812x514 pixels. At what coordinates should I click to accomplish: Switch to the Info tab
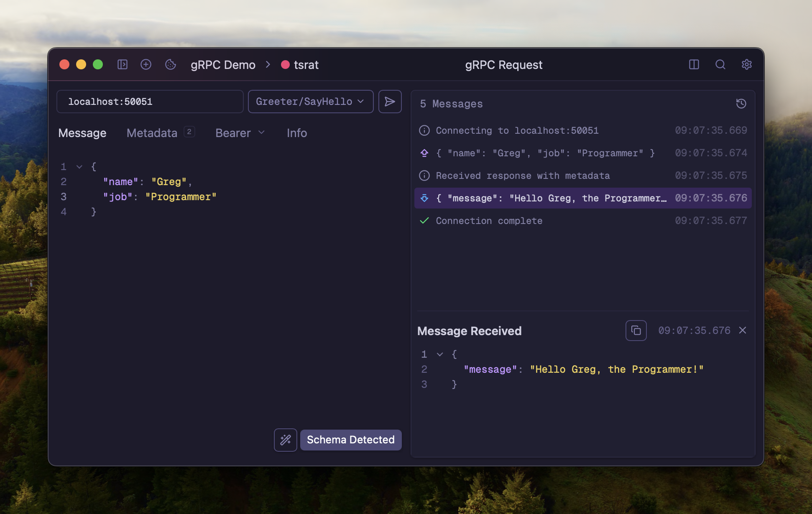[297, 133]
